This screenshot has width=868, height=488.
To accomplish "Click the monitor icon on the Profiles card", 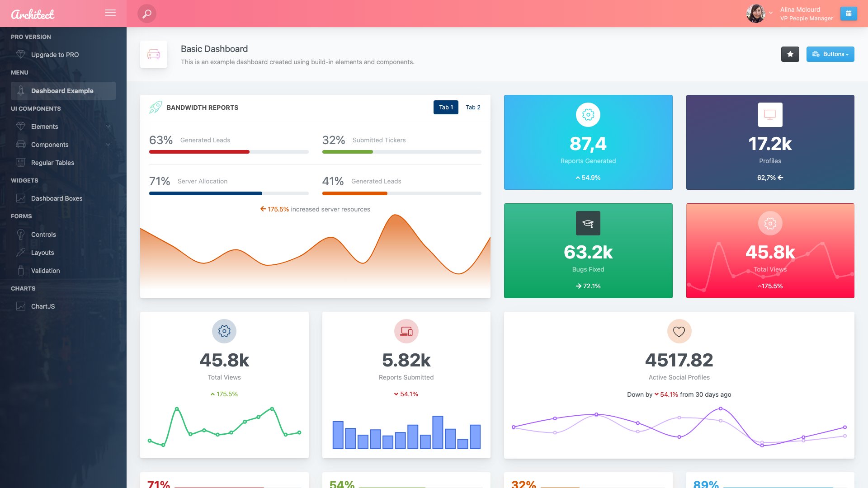I will coord(770,115).
